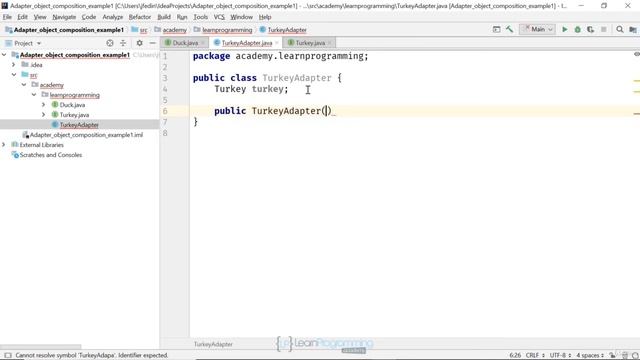Click line separator CRLF in status bar
The image size is (640, 360).
tap(535, 355)
